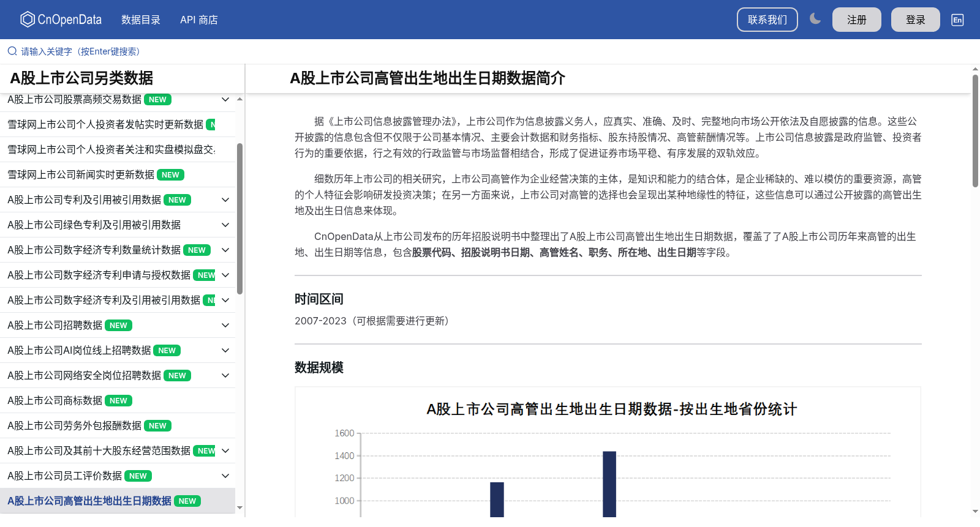This screenshot has height=527, width=980.
Task: Expand A股上市公司绿色专利及引用被引用数据 chevron
Action: point(225,225)
